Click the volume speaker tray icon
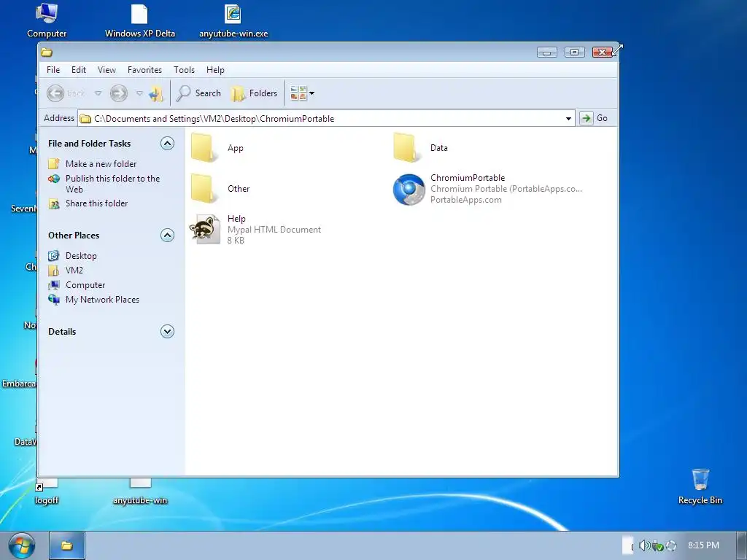 click(644, 545)
